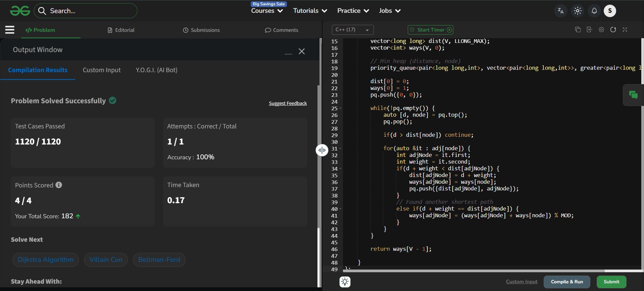This screenshot has height=291, width=644.
Task: Open the hamburger side menu
Action: click(x=10, y=30)
